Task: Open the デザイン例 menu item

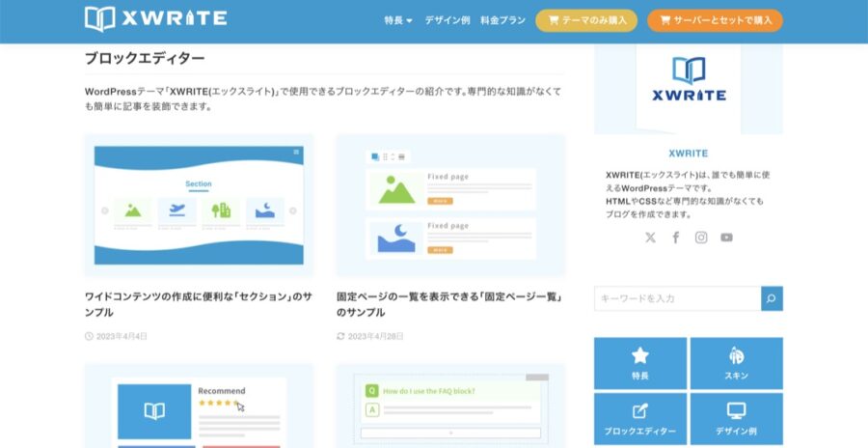Action: coord(448,20)
